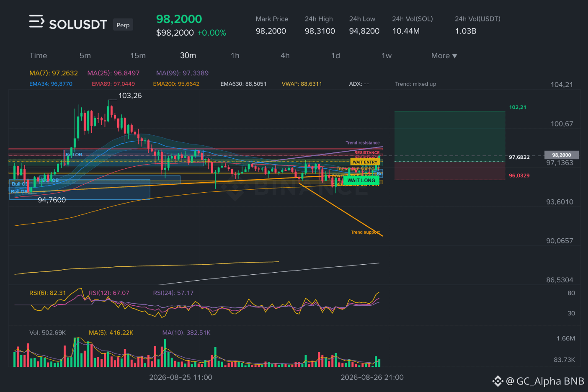Select the 1d timeframe
588x392 pixels.
pyautogui.click(x=335, y=56)
